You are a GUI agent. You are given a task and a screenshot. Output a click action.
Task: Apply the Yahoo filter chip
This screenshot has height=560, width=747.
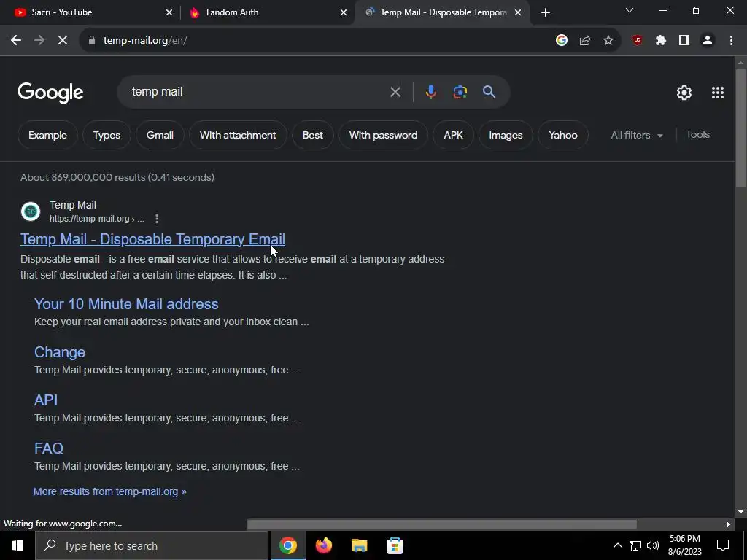[562, 135]
